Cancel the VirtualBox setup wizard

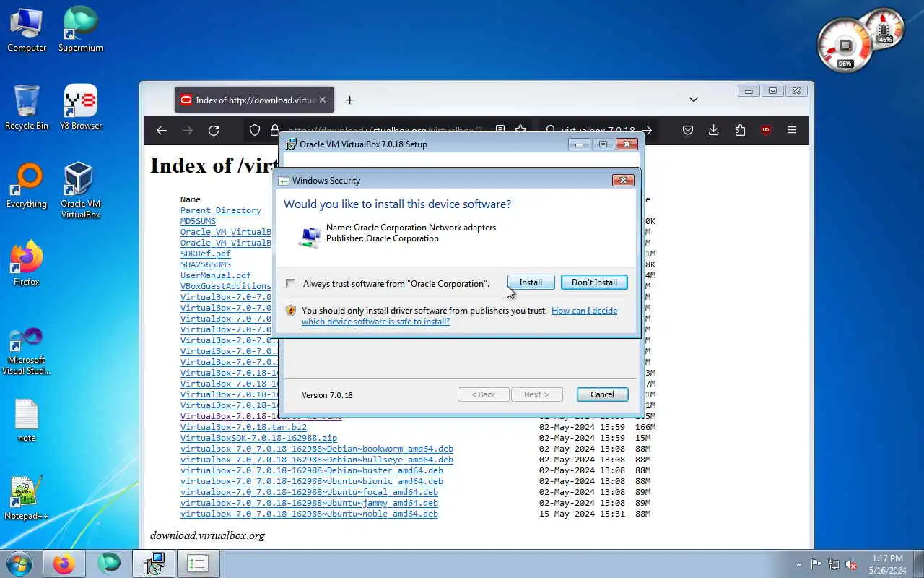coord(602,394)
